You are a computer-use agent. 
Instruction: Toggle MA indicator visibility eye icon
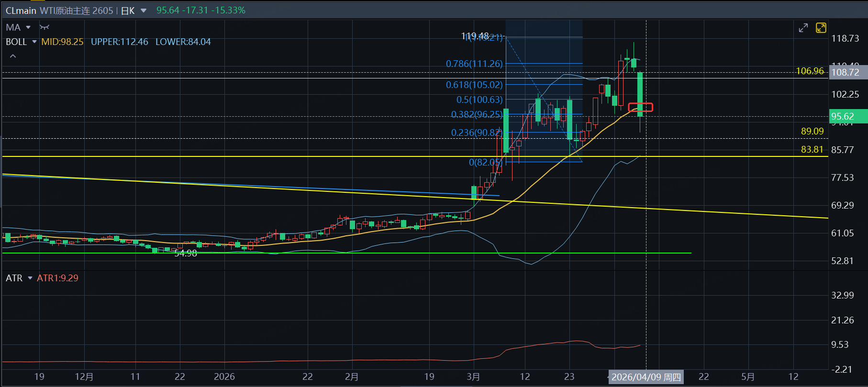click(x=45, y=27)
